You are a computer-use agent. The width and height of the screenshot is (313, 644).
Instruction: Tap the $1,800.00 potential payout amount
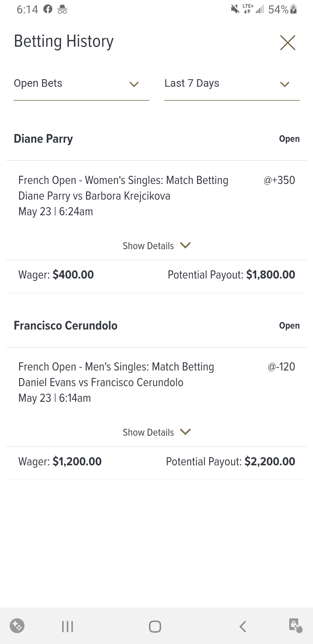point(270,275)
